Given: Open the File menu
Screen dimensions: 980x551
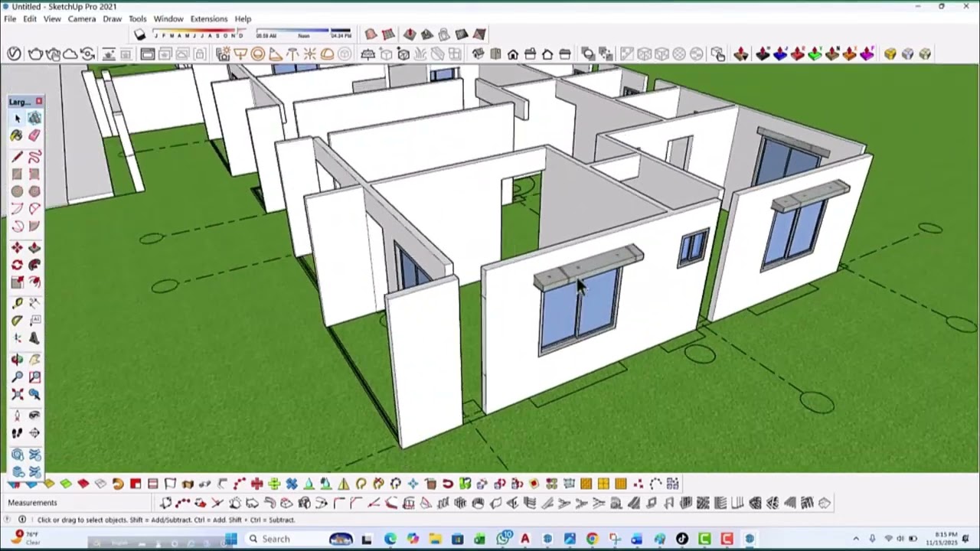Looking at the screenshot, I should (x=10, y=19).
